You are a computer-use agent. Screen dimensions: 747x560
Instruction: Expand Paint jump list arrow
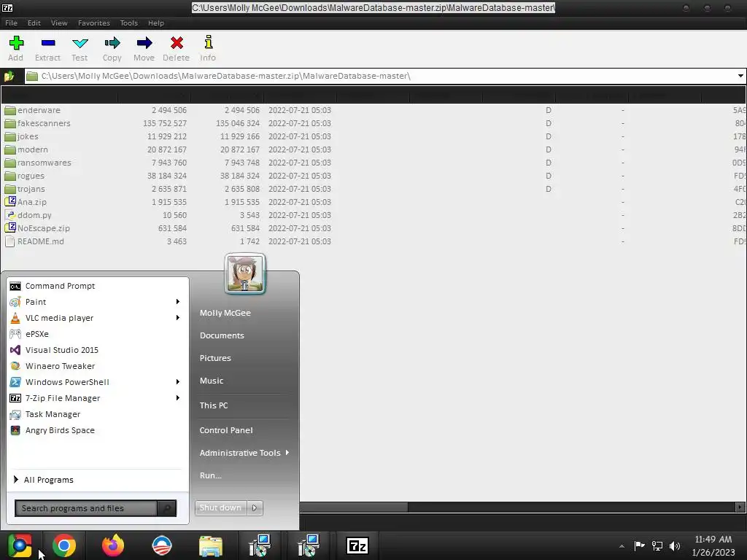click(x=178, y=302)
